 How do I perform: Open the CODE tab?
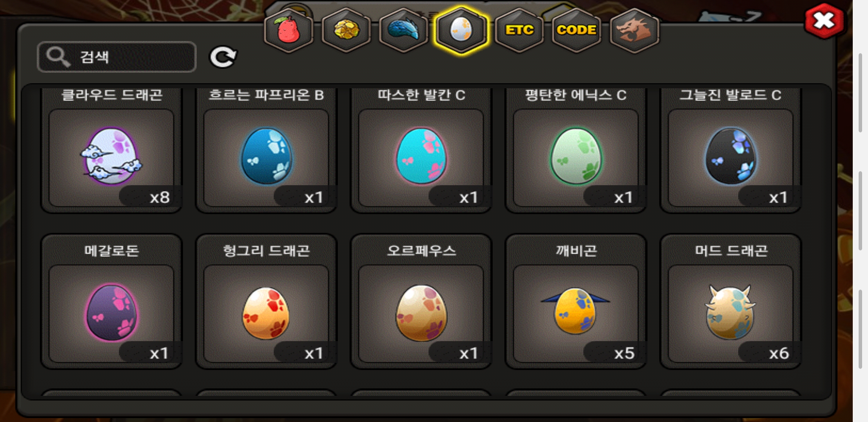576,30
